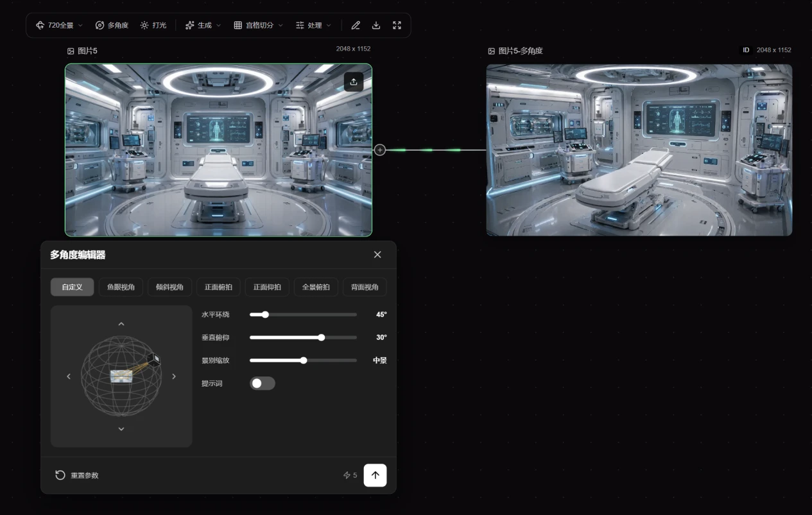Click the pencil edit icon in toolbar
The height and width of the screenshot is (515, 812).
click(356, 25)
